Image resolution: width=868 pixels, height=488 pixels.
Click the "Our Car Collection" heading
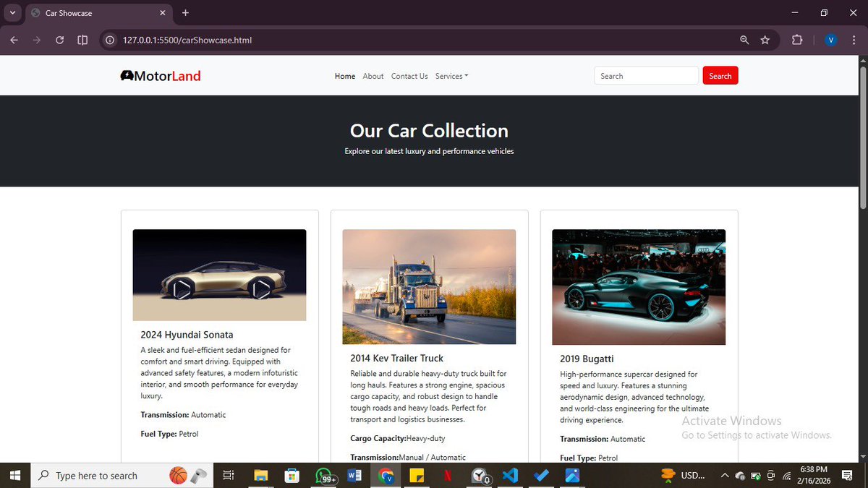429,131
